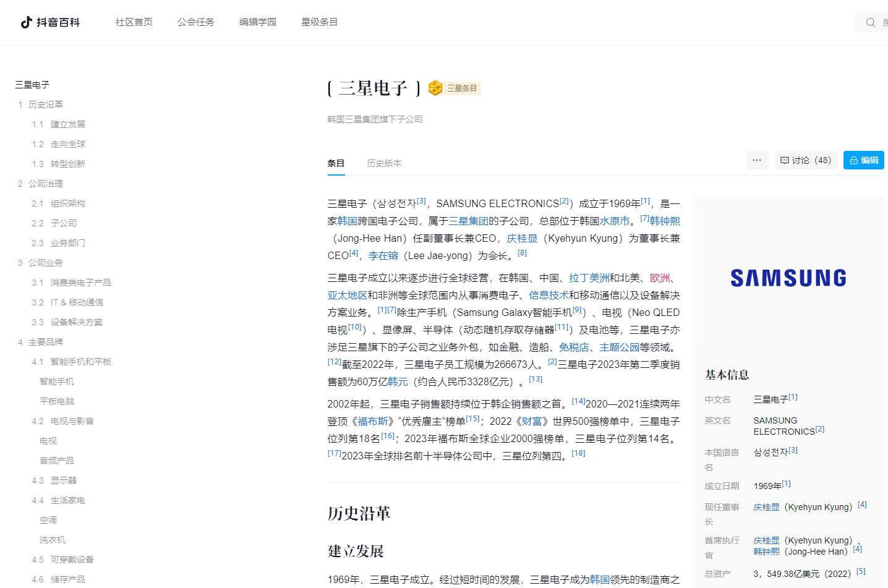Open the 主题公园 link
Screen dimensions: 888x588
620,347
